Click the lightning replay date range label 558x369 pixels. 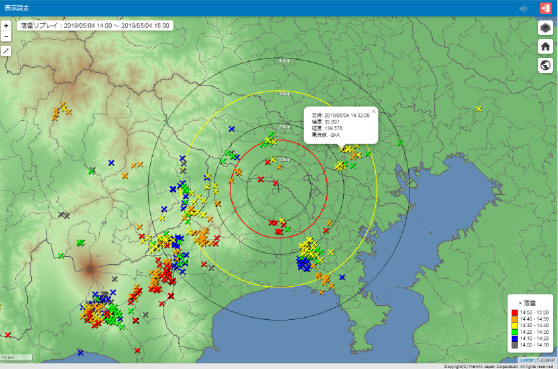[95, 26]
